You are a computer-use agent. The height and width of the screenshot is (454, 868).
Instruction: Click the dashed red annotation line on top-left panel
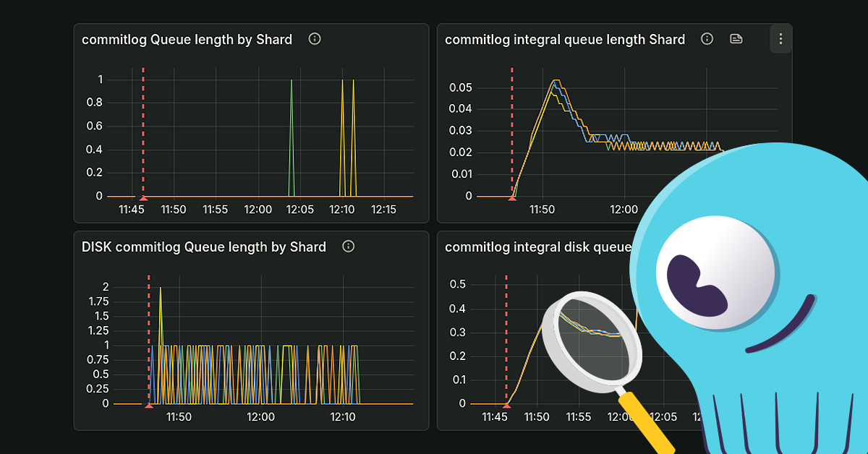[142, 130]
